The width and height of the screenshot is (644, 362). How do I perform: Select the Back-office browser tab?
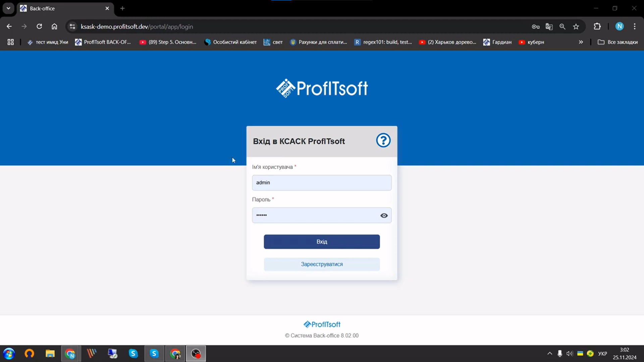point(65,8)
